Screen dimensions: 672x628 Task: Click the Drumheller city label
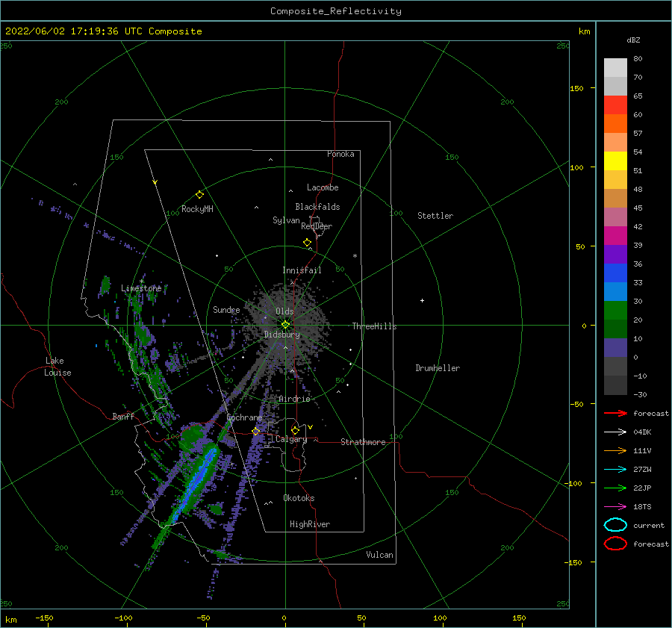438,368
